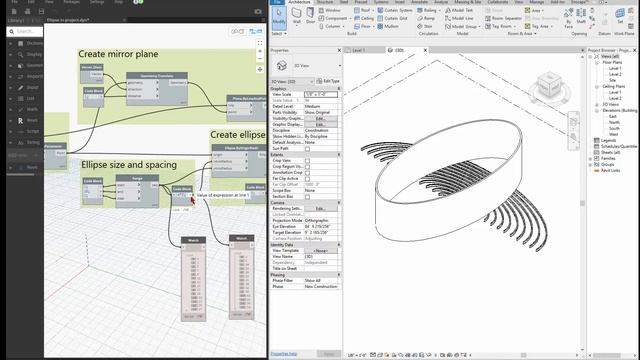Select the Mullion tool
640x360 pixels.
pos(388,26)
